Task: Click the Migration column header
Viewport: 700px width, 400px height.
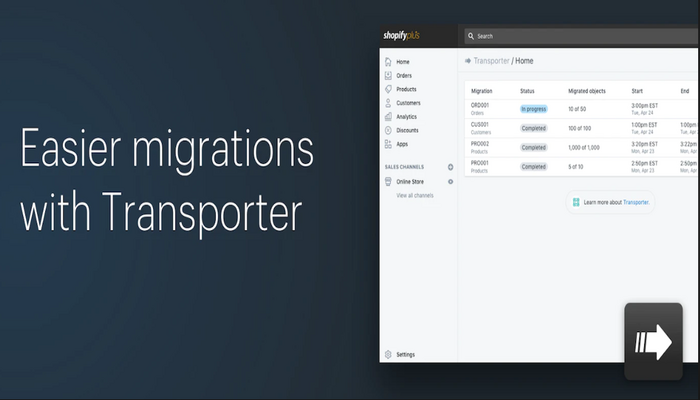Action: (x=482, y=91)
